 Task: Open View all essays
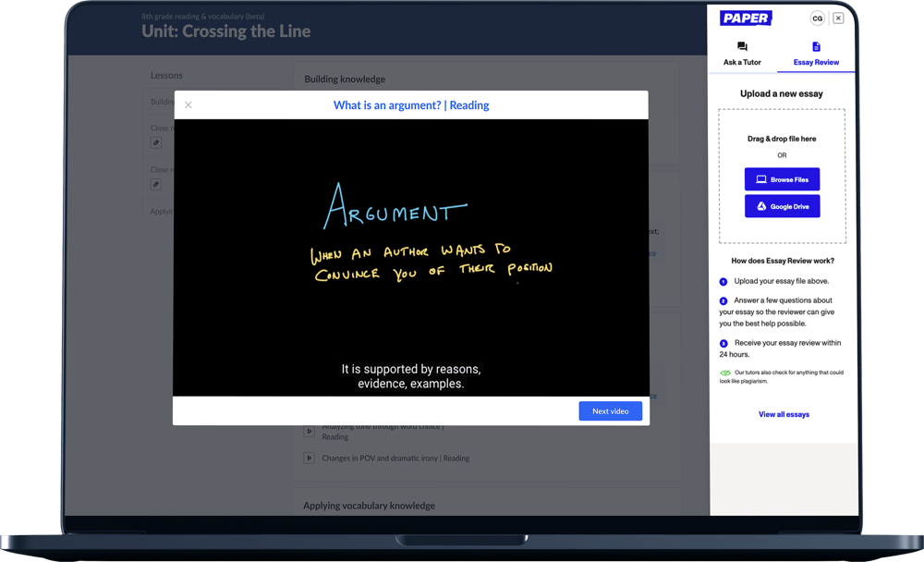784,414
